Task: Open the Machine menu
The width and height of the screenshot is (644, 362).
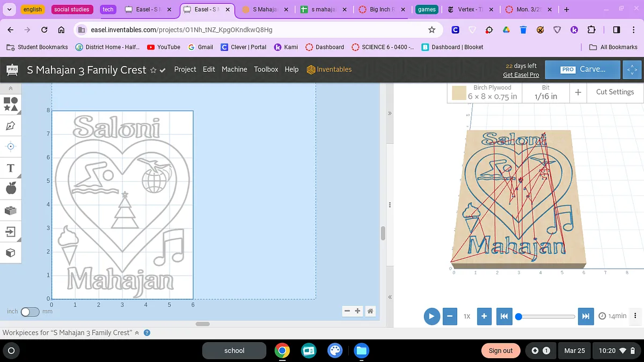Action: pyautogui.click(x=235, y=69)
